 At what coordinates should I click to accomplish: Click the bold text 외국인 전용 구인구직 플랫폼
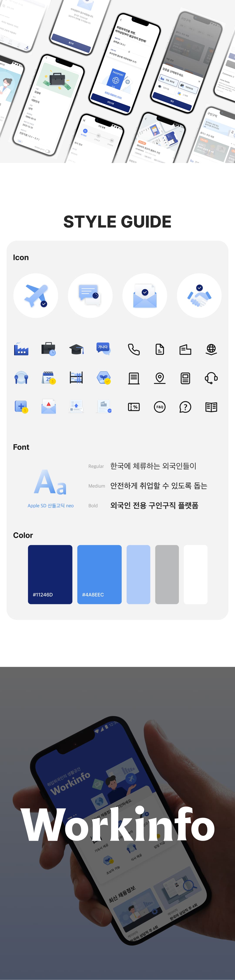click(154, 506)
